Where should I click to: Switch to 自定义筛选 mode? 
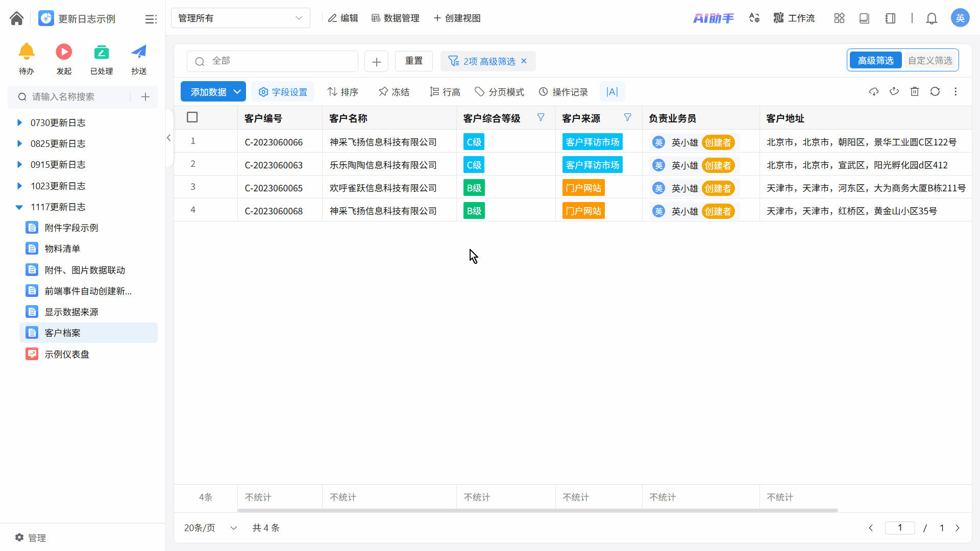(x=930, y=61)
